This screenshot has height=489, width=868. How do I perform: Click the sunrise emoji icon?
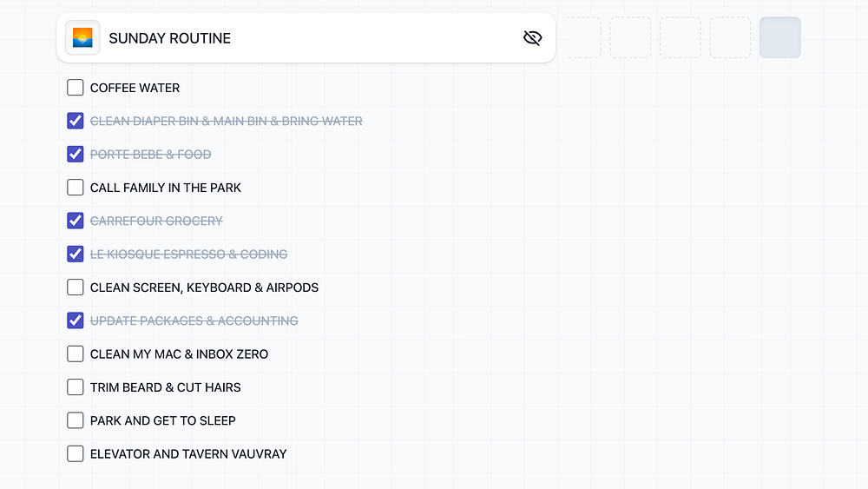click(x=82, y=38)
